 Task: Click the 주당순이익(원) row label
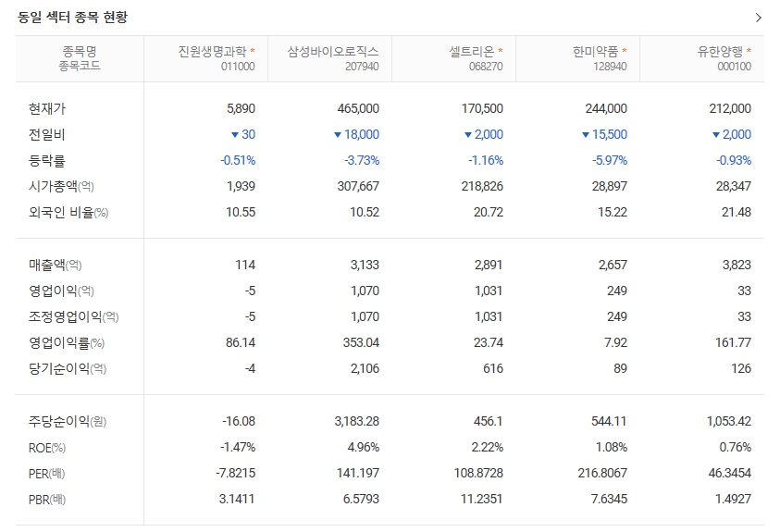click(68, 422)
